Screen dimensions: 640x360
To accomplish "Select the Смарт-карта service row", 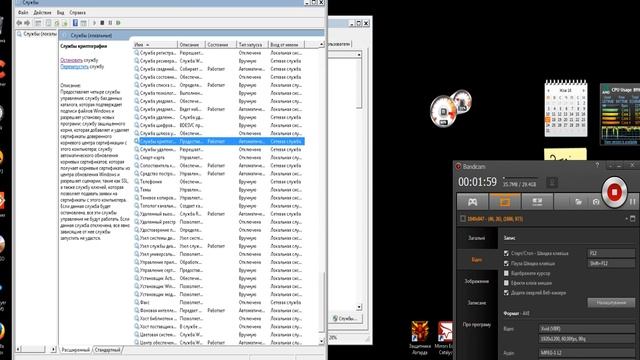I will pos(219,158).
